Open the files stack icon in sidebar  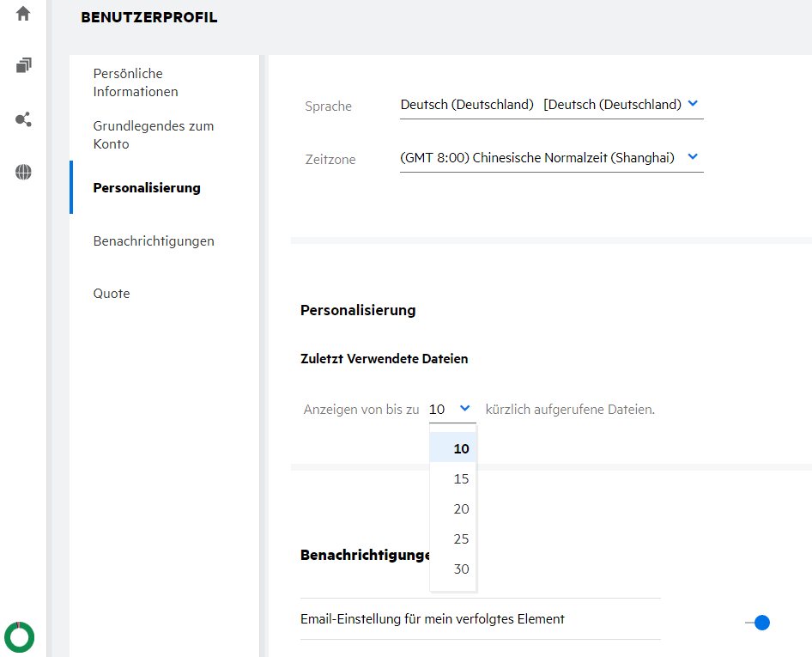pos(23,65)
